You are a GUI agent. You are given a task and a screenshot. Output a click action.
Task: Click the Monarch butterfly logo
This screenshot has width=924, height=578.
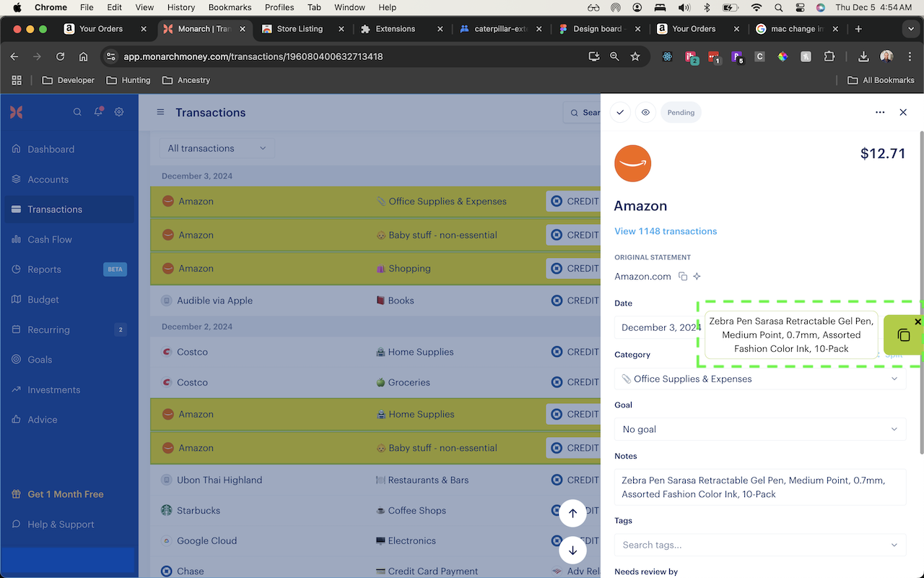(16, 112)
